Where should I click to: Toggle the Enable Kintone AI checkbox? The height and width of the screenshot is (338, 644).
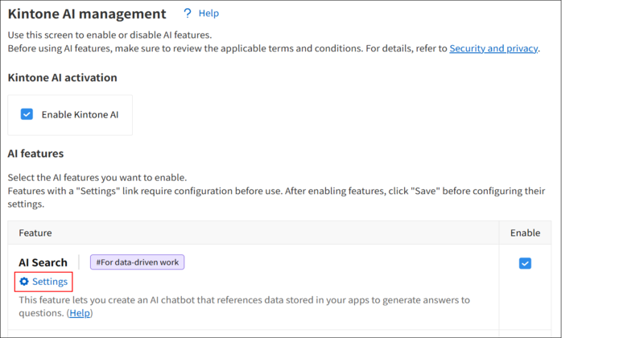click(27, 114)
